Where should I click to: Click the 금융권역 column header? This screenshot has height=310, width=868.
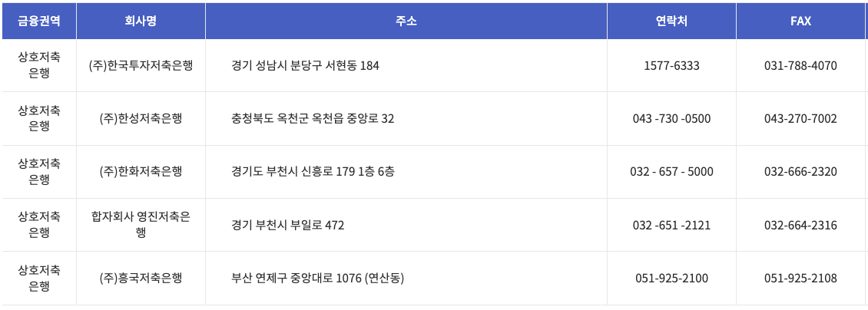[x=38, y=21]
